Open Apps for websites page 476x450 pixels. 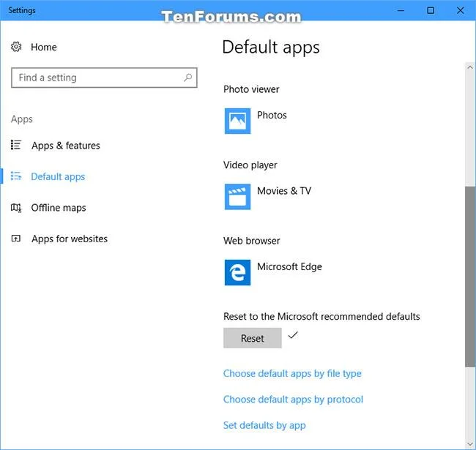pyautogui.click(x=70, y=239)
